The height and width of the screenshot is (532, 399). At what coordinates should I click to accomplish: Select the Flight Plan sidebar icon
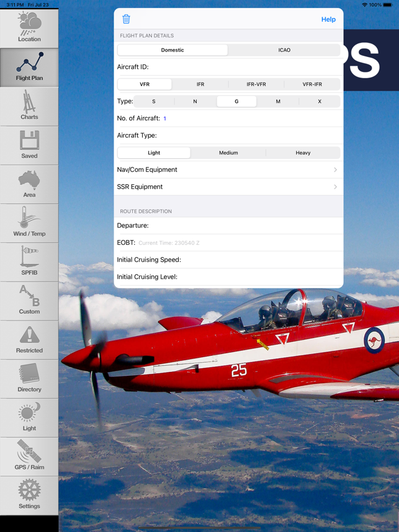pyautogui.click(x=29, y=67)
